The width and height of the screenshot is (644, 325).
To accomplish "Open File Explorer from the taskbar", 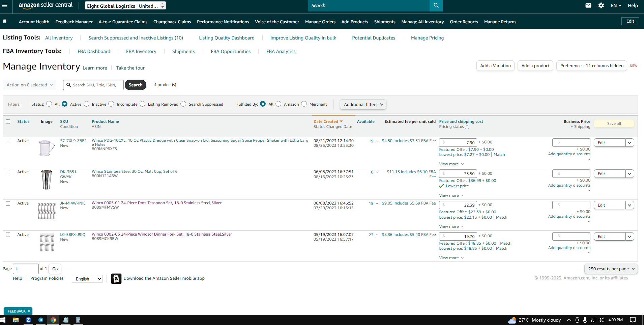I will coord(16,320).
